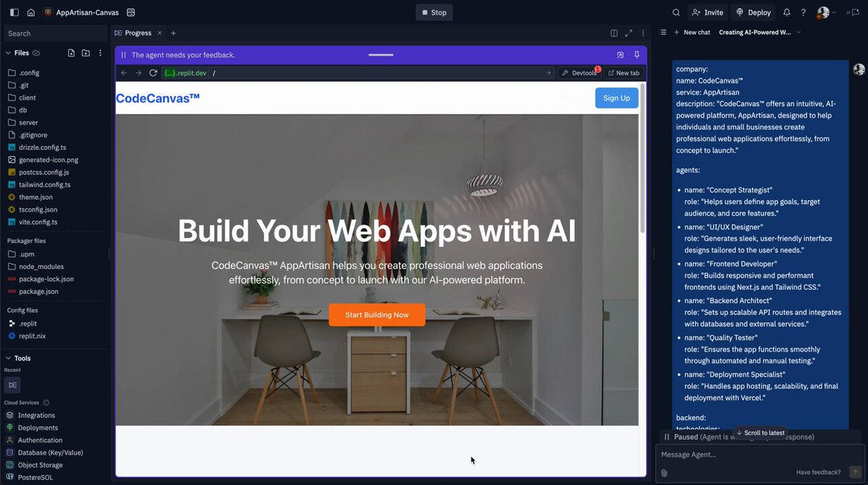Image resolution: width=868 pixels, height=485 pixels.
Task: Close the Progress tab
Action: point(160,33)
